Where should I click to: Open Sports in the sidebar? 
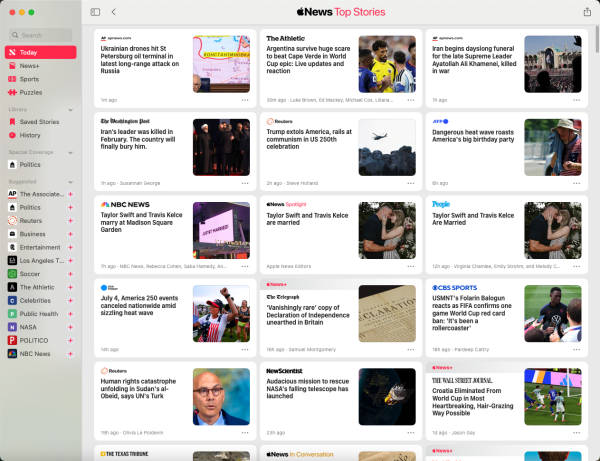[x=41, y=79]
